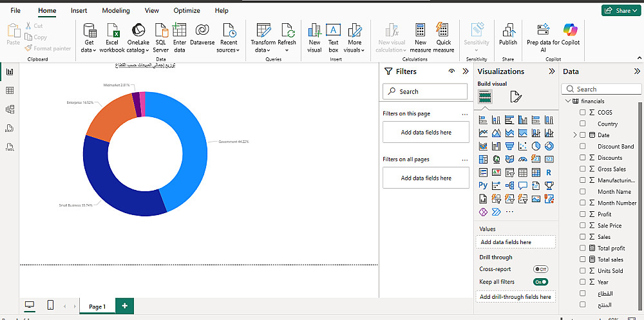
Task: Open the Excel workbook data source
Action: 112,37
